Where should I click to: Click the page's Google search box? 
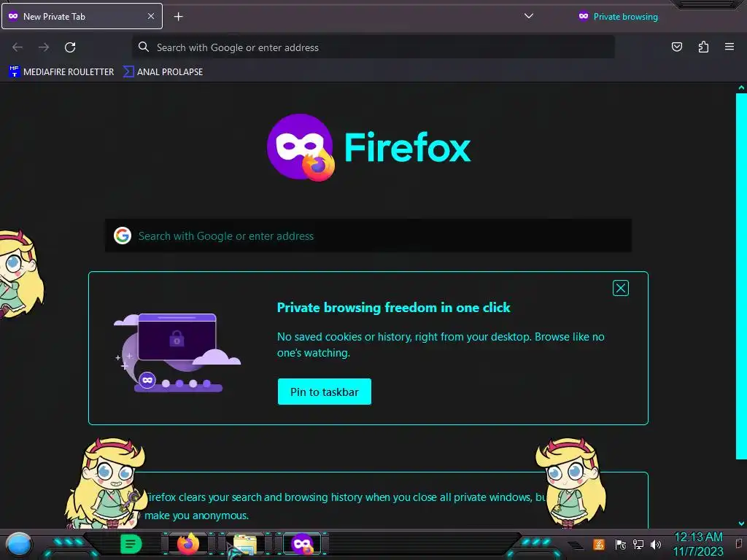coord(368,236)
